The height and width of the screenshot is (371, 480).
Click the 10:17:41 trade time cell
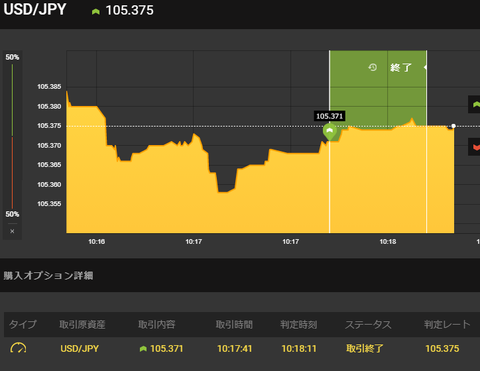[x=235, y=349]
